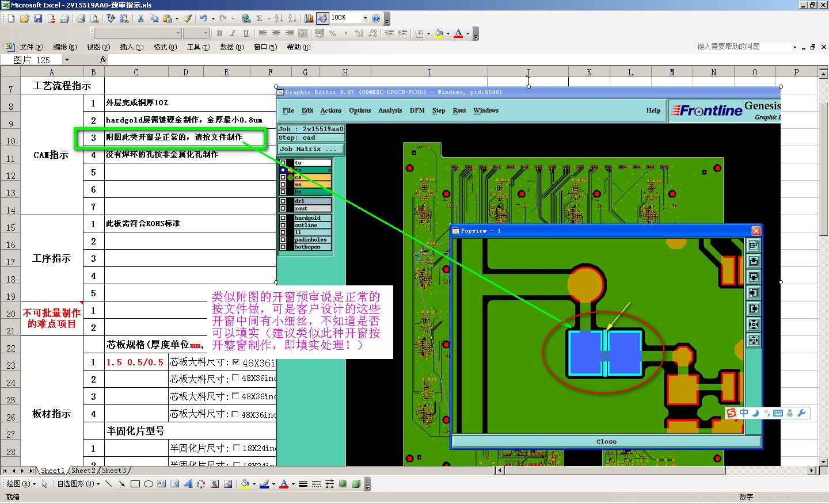Open the 文件 (File) menu

click(x=32, y=47)
